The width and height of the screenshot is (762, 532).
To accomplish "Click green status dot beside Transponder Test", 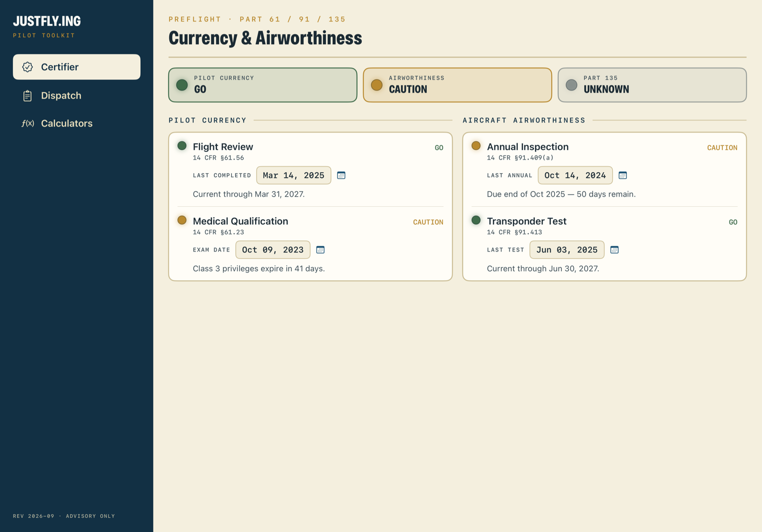I will [x=476, y=220].
